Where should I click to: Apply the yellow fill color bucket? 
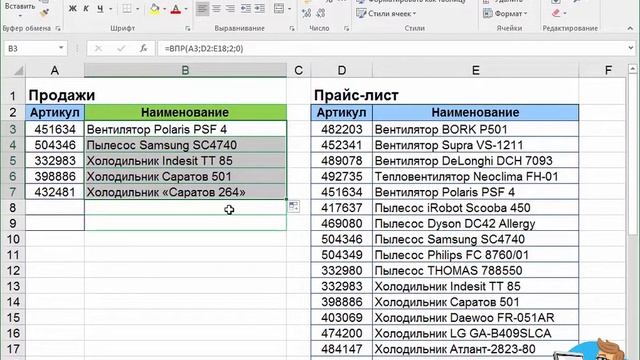[155, 9]
